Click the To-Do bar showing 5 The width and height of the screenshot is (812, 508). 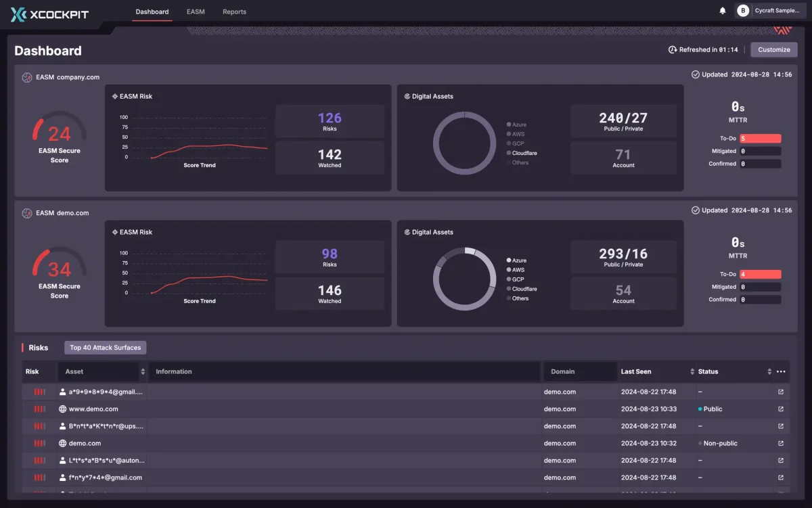click(760, 139)
